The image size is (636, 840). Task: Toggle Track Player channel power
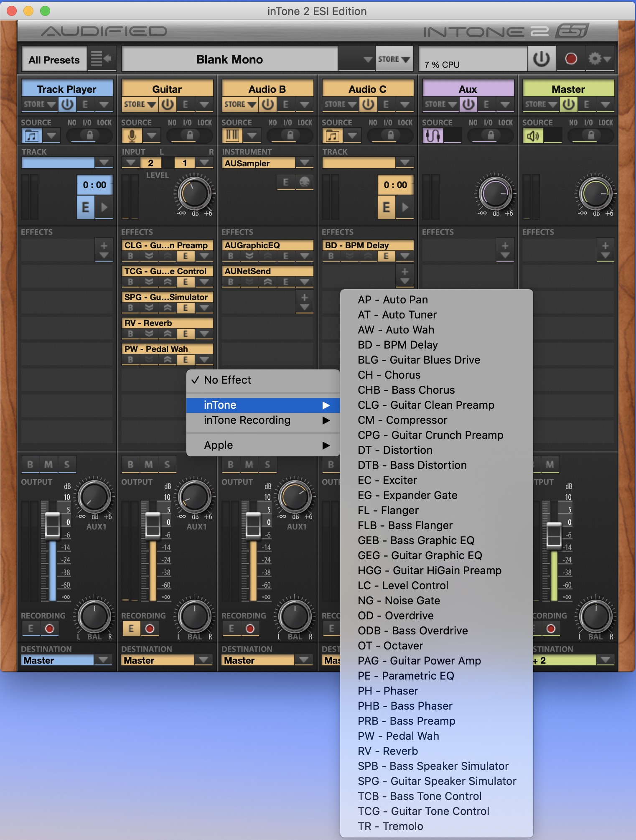point(67,104)
